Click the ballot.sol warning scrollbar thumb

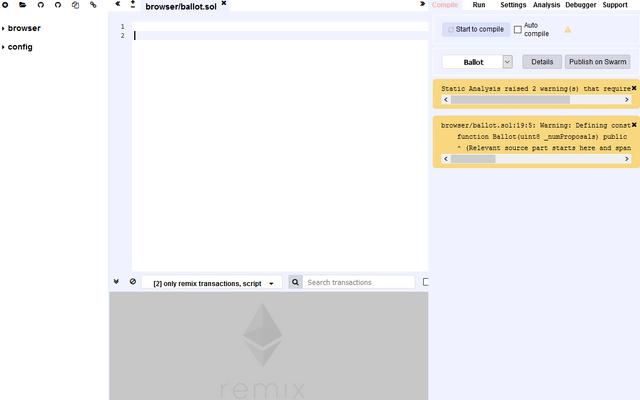tap(473, 159)
